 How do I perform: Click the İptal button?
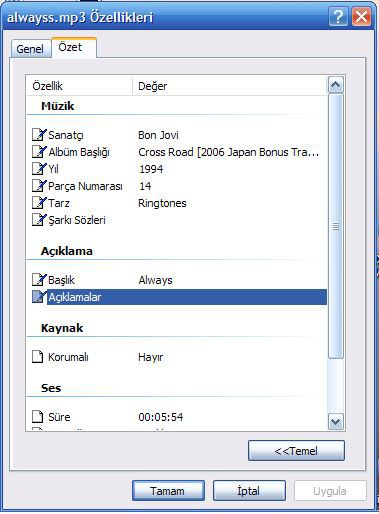click(x=249, y=491)
